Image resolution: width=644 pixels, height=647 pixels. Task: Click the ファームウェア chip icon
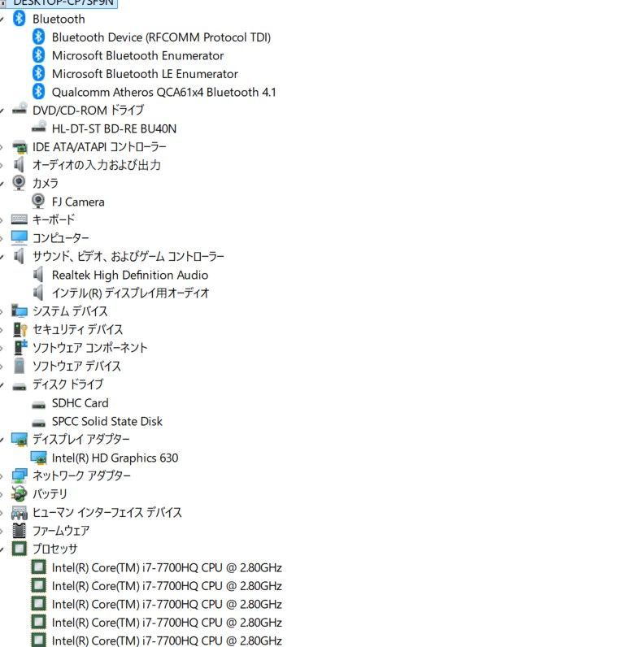click(19, 530)
